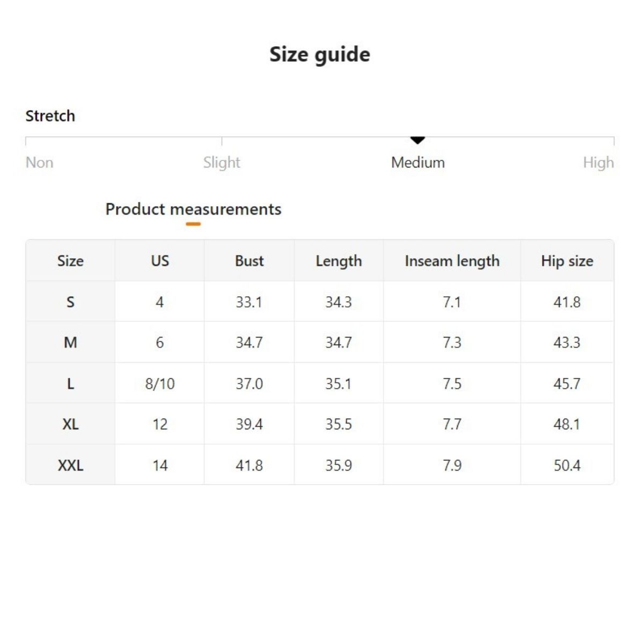Click the 8/10 US size cell
The height and width of the screenshot is (644, 644).
click(x=160, y=384)
